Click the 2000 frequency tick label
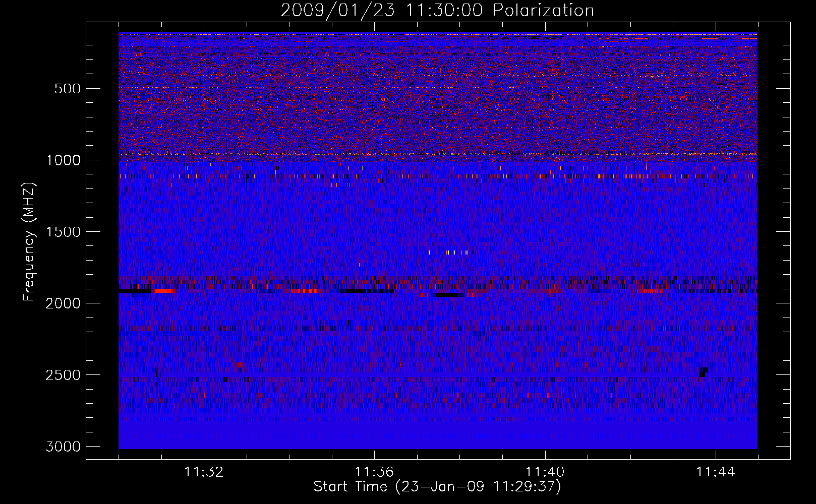Viewport: 816px width, 504px height. 63,303
